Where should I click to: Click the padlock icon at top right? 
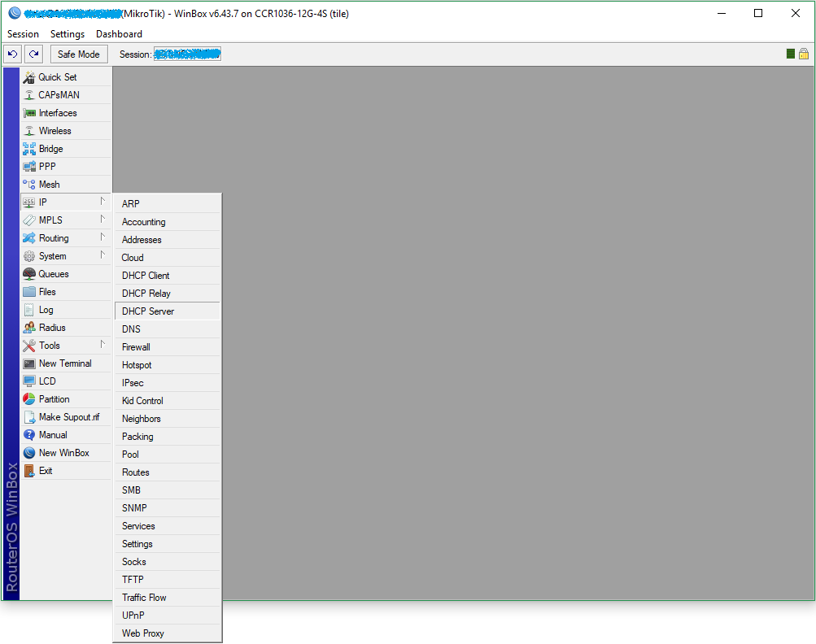click(x=804, y=54)
